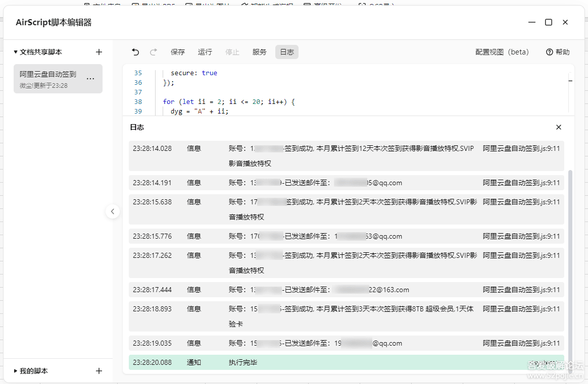Maximize the AirScript editor window
The image size is (588, 384).
[549, 22]
